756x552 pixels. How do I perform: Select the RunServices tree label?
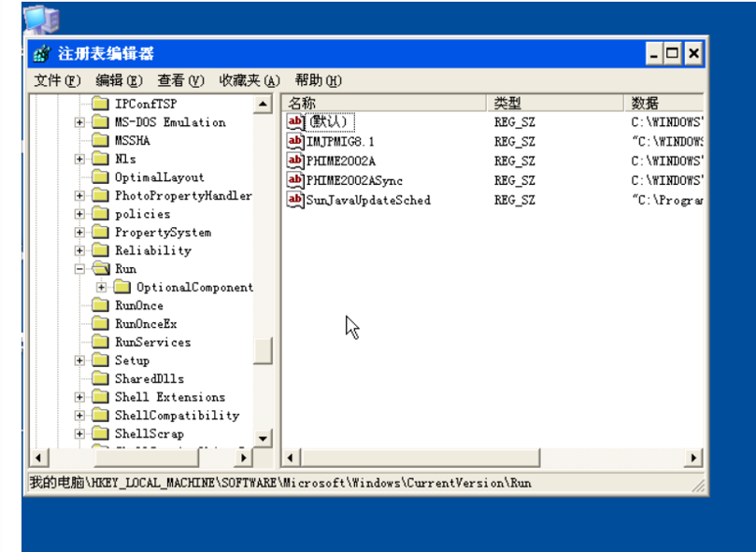(x=153, y=342)
